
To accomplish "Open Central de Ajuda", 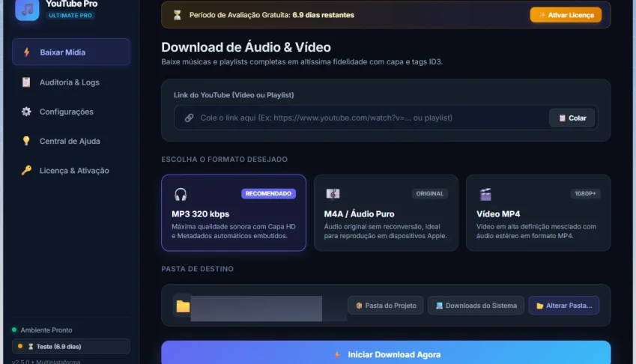I will tap(71, 141).
